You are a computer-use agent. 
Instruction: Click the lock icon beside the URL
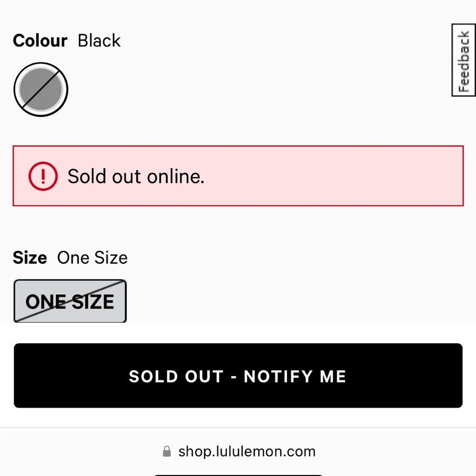167,451
